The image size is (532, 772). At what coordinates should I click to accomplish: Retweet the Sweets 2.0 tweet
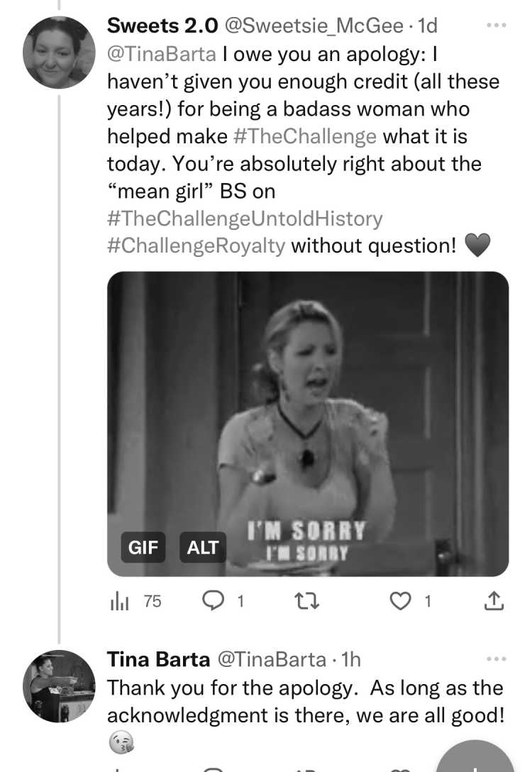306,601
